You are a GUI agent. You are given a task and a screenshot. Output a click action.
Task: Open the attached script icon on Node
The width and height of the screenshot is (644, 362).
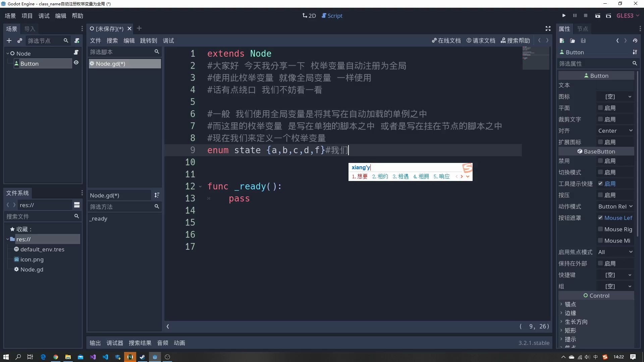pos(76,53)
